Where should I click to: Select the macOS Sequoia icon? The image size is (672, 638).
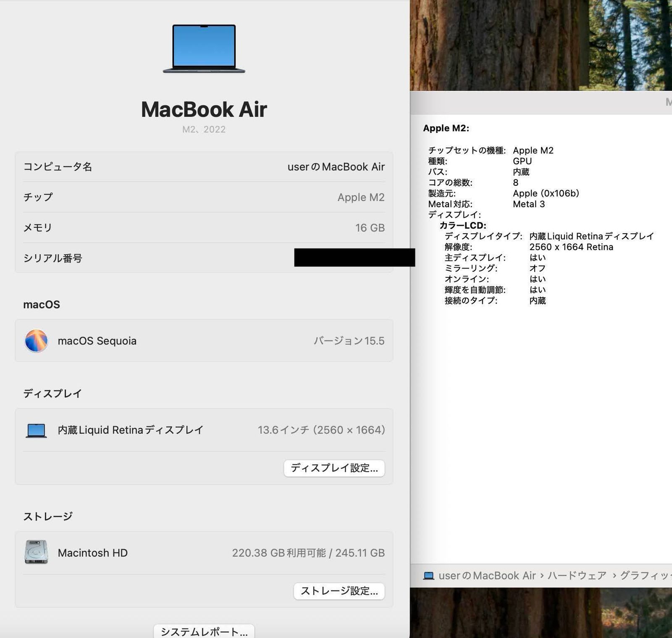(x=36, y=341)
